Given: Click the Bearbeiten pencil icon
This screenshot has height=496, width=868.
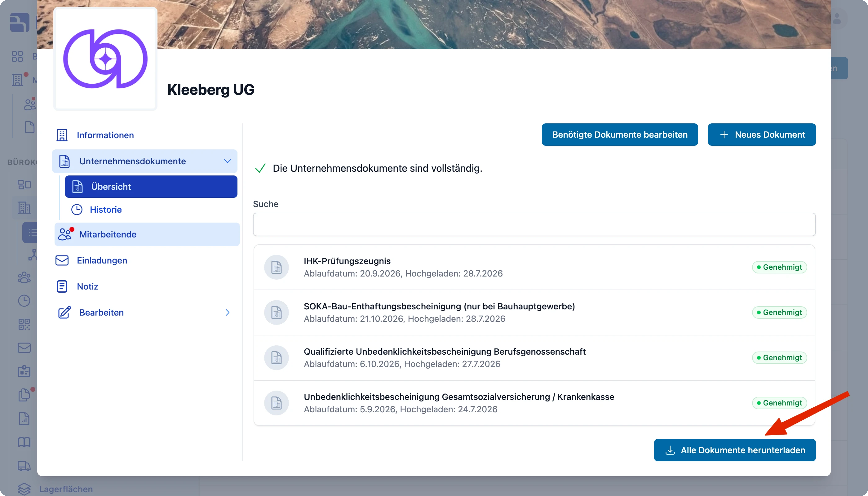Looking at the screenshot, I should point(64,312).
